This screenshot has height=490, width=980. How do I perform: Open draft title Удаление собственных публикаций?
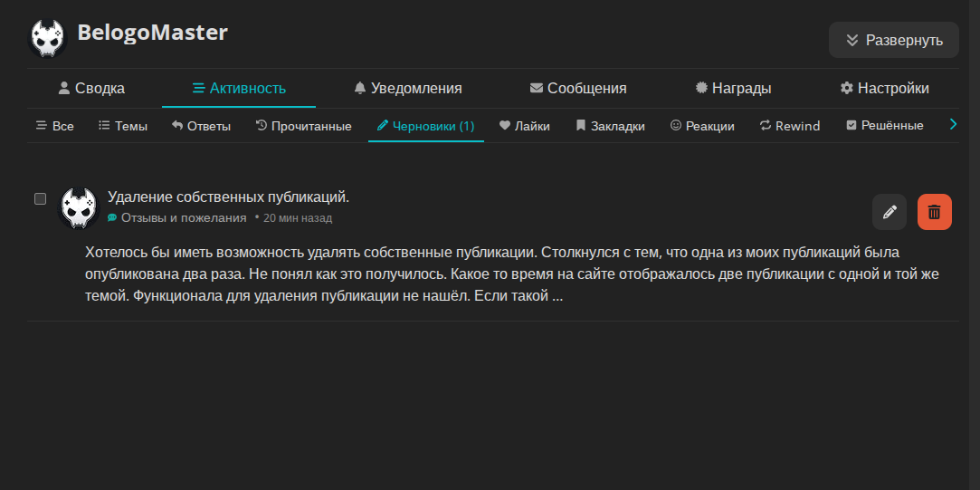tap(228, 197)
